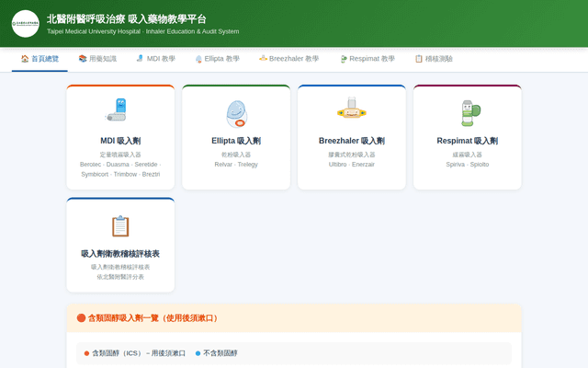Switch to the 首頁總覽 tab
Viewport: 588px width, 368px height.
(x=40, y=59)
